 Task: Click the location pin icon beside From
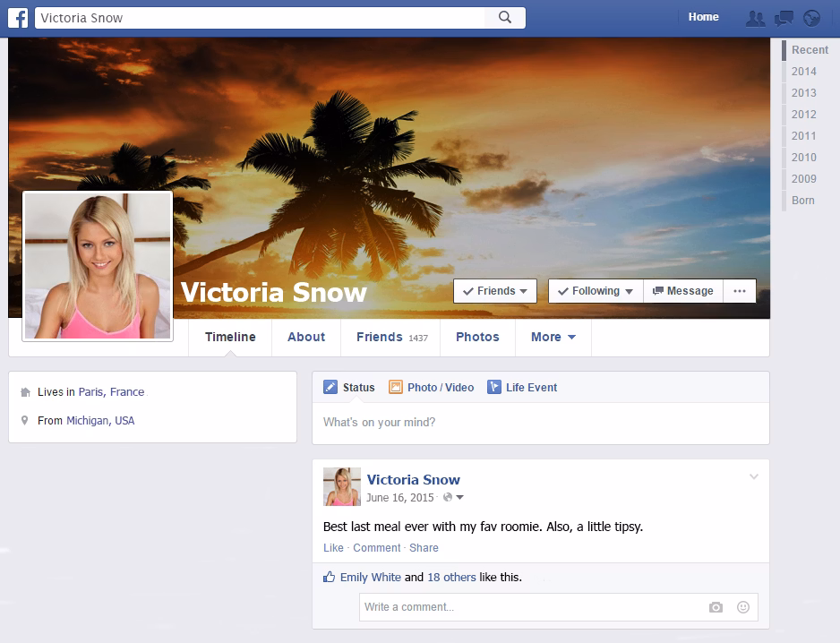[x=25, y=420]
